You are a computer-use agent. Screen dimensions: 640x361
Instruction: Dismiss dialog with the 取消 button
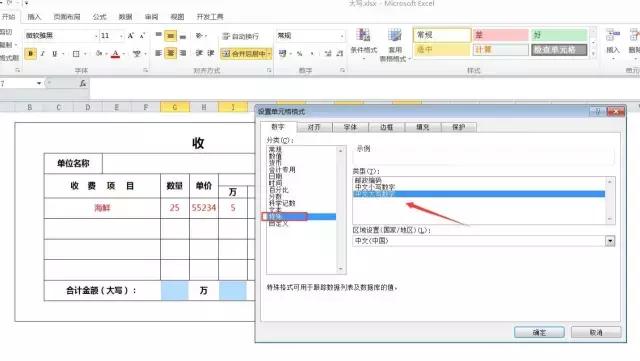click(x=596, y=332)
